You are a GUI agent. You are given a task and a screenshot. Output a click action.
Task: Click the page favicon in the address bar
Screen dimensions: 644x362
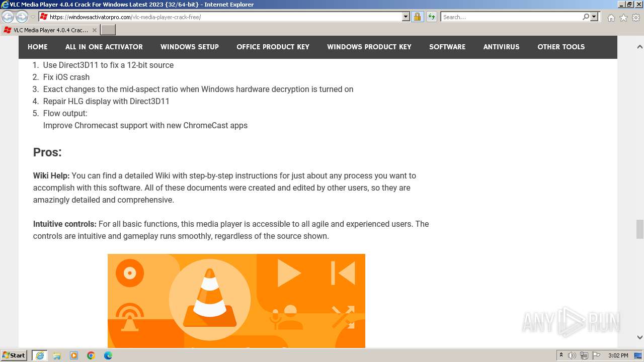point(44,17)
